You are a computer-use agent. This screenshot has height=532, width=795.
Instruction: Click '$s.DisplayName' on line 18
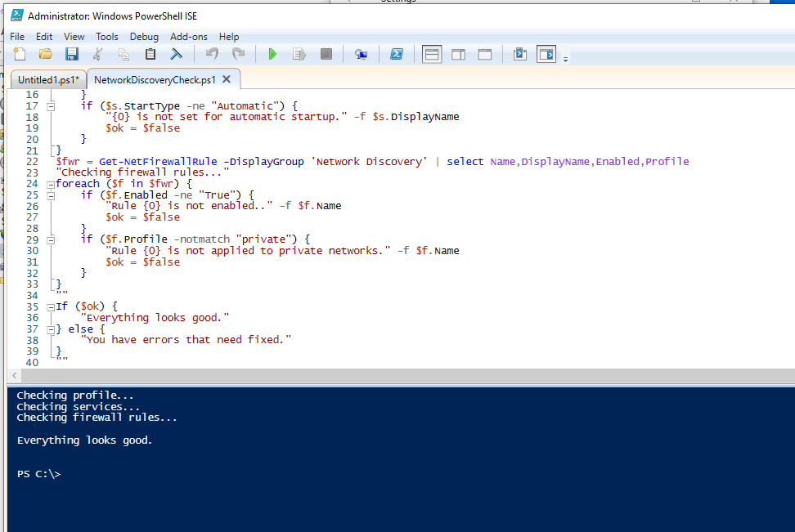coord(415,117)
